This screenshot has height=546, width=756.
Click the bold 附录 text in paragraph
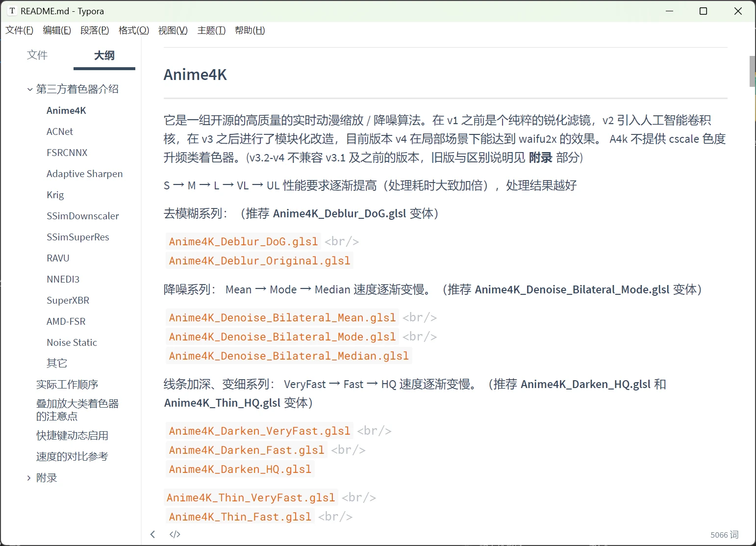click(540, 157)
